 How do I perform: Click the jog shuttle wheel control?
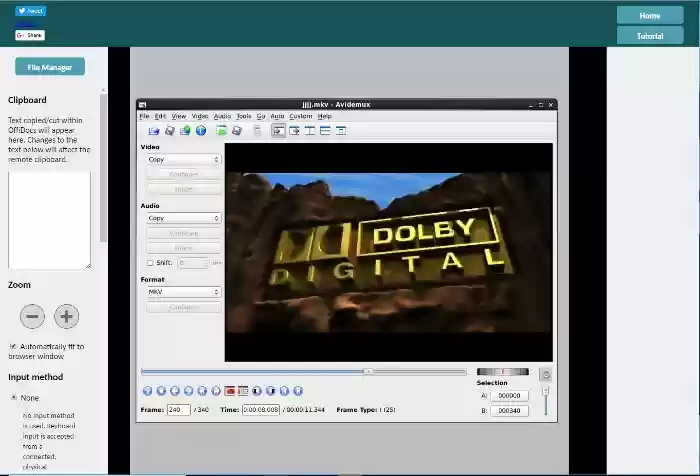pos(503,372)
